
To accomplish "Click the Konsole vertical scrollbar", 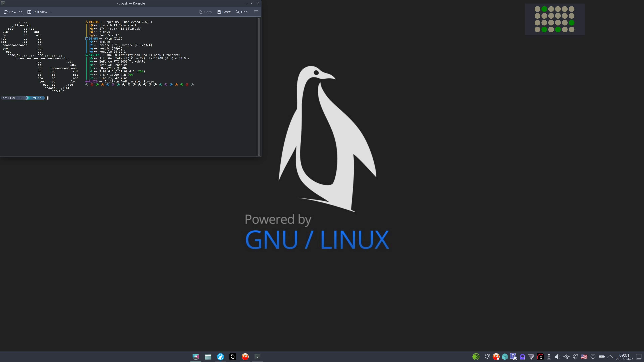I will tap(259, 86).
